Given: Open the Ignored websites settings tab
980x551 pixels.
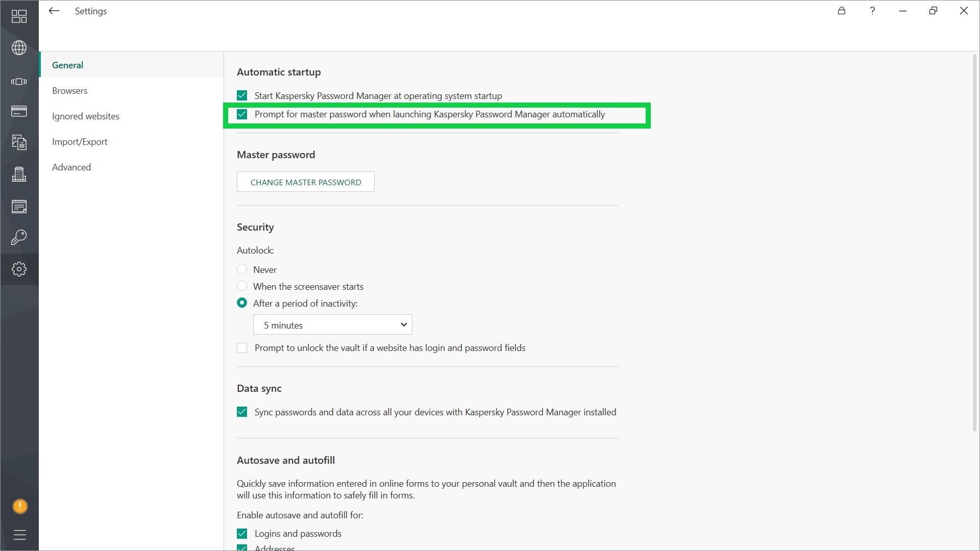Looking at the screenshot, I should pyautogui.click(x=131, y=116).
